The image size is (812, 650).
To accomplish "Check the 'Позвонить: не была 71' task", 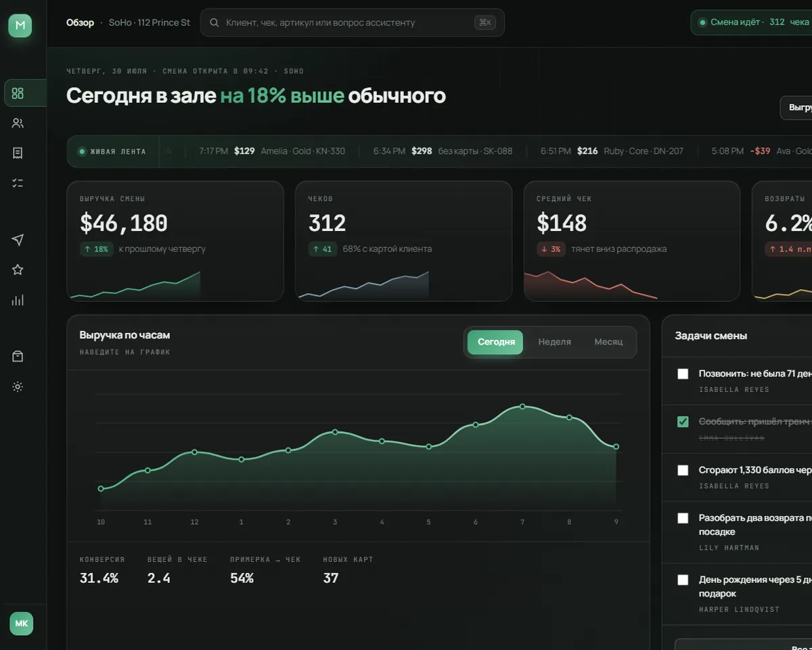I will pos(683,374).
